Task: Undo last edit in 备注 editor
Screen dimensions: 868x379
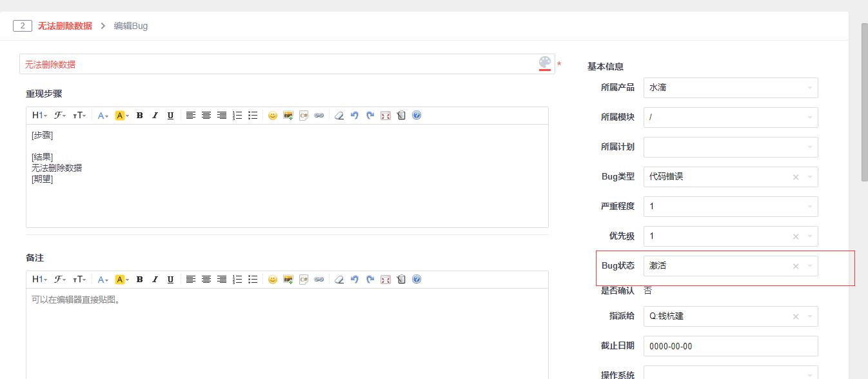Action: (355, 280)
